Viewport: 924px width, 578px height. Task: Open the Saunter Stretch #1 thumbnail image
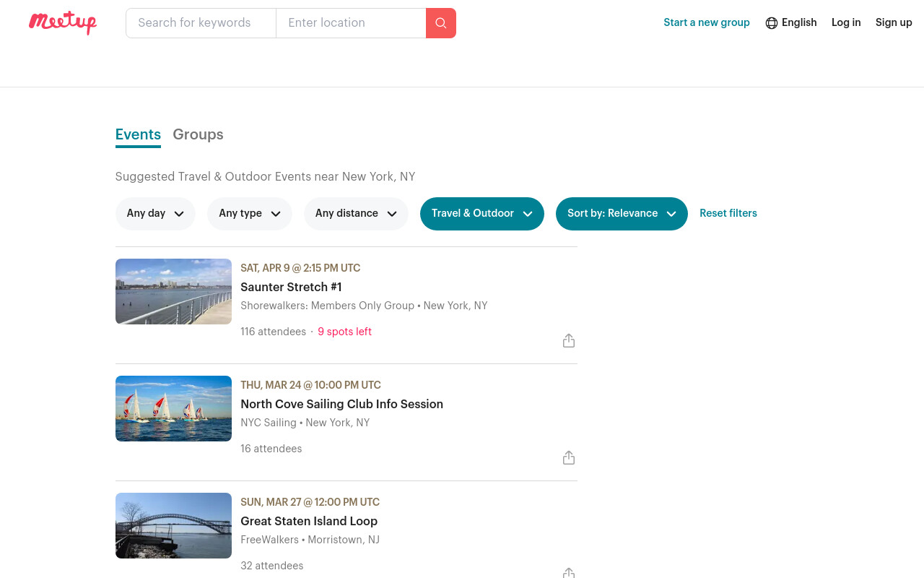pyautogui.click(x=173, y=291)
